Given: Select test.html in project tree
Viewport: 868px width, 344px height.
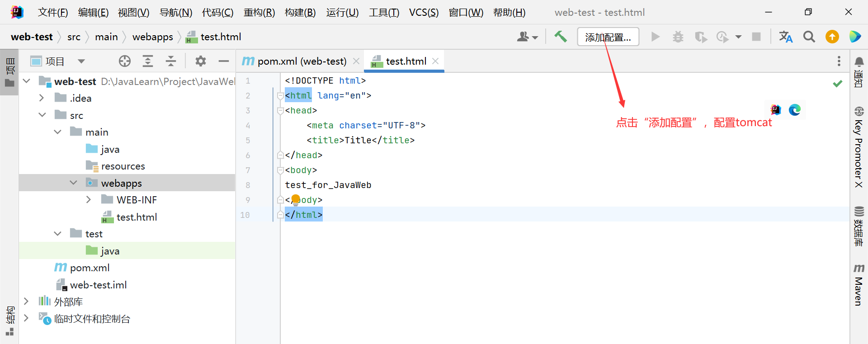Looking at the screenshot, I should 137,217.
